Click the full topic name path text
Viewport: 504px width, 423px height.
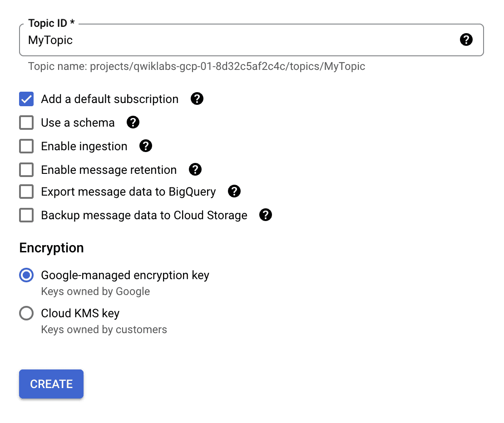[197, 66]
